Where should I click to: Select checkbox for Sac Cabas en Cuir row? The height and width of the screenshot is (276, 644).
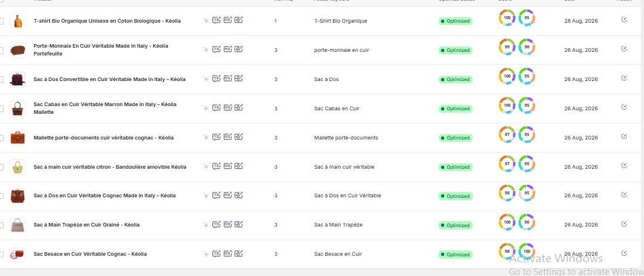pos(1,108)
